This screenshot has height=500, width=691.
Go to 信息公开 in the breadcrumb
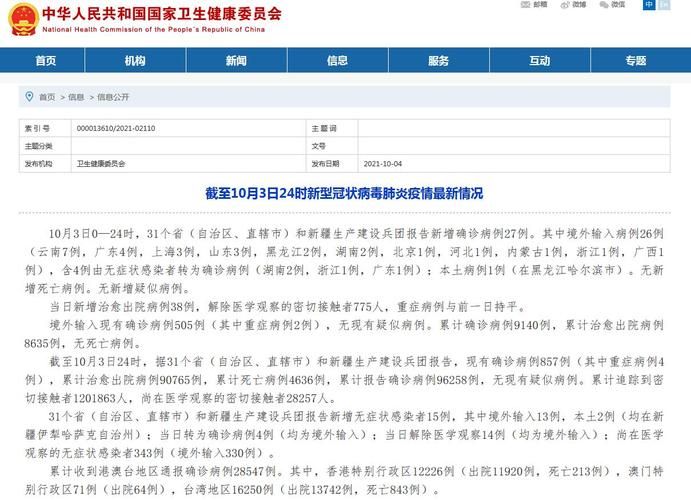coord(113,97)
